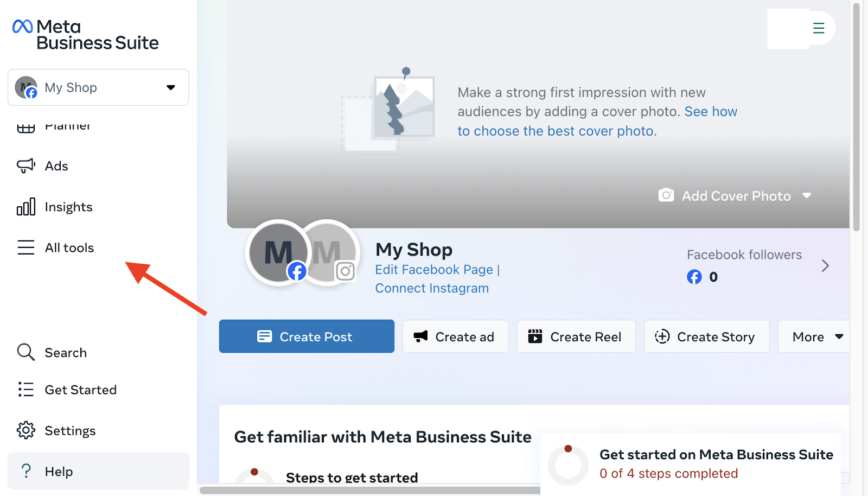The width and height of the screenshot is (868, 496).
Task: Click the progress ring in get-started card
Action: [x=568, y=465]
